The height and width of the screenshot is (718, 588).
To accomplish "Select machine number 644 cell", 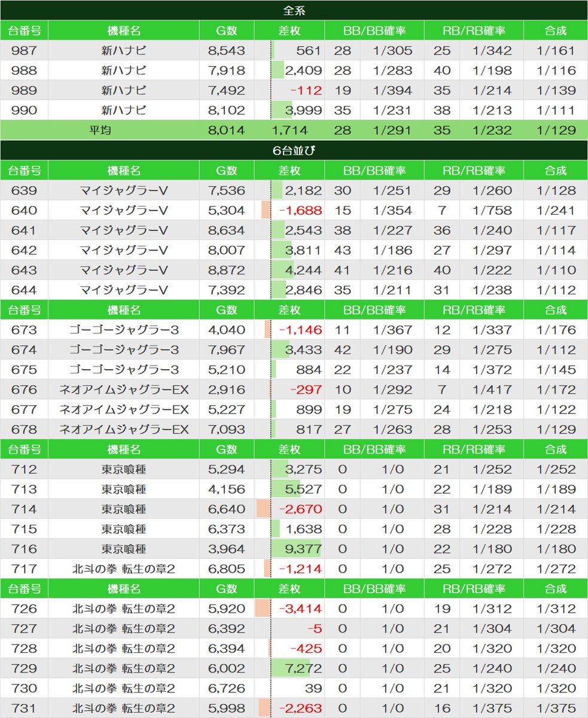I will [24, 290].
